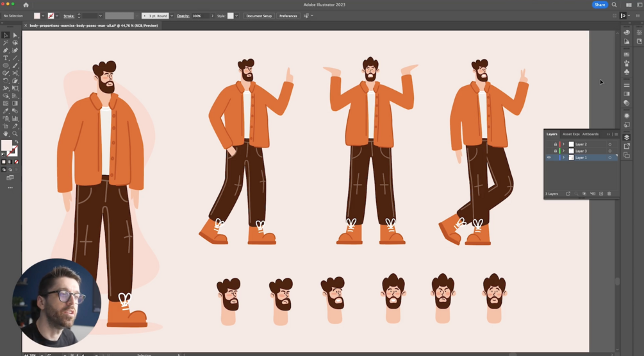The image size is (644, 356).
Task: Delete layer with trash icon
Action: (x=609, y=194)
